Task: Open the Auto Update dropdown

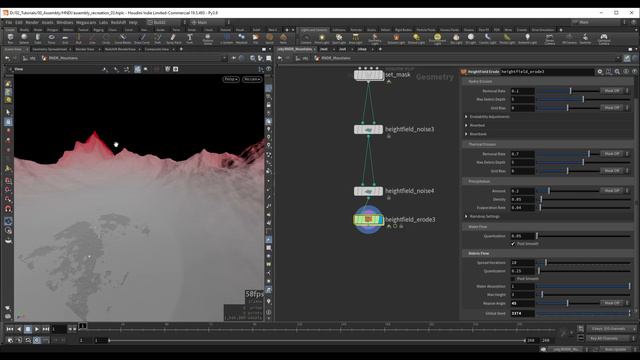Action: pyautogui.click(x=617, y=349)
